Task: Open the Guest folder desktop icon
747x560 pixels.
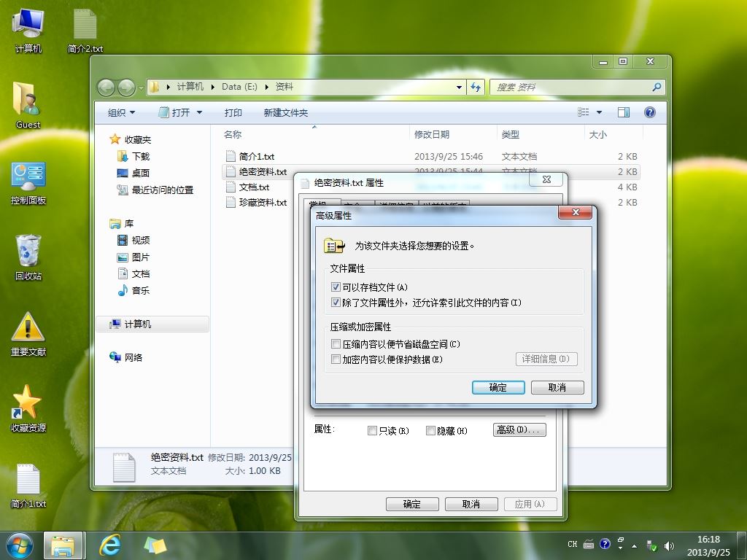Action: [x=28, y=105]
